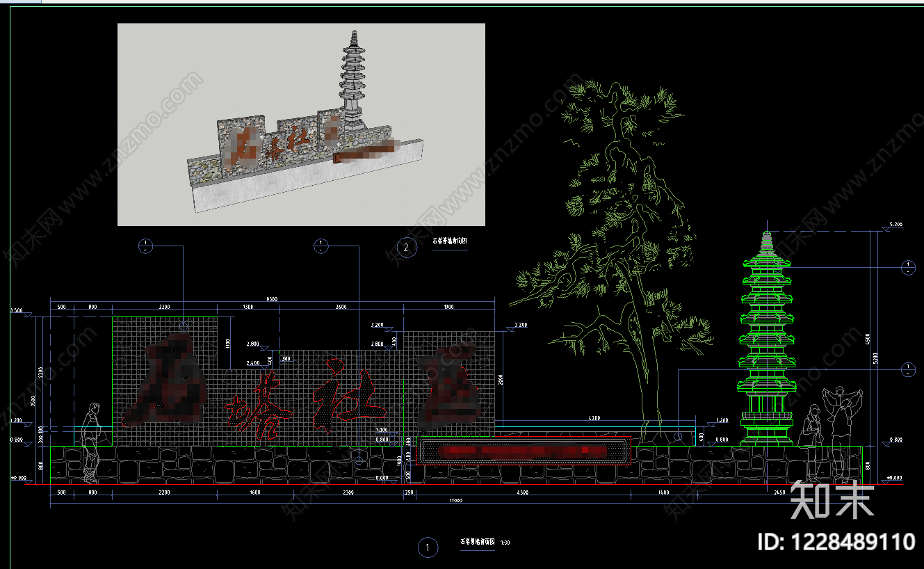Select the second red calligraphy character on the wall

[260, 406]
